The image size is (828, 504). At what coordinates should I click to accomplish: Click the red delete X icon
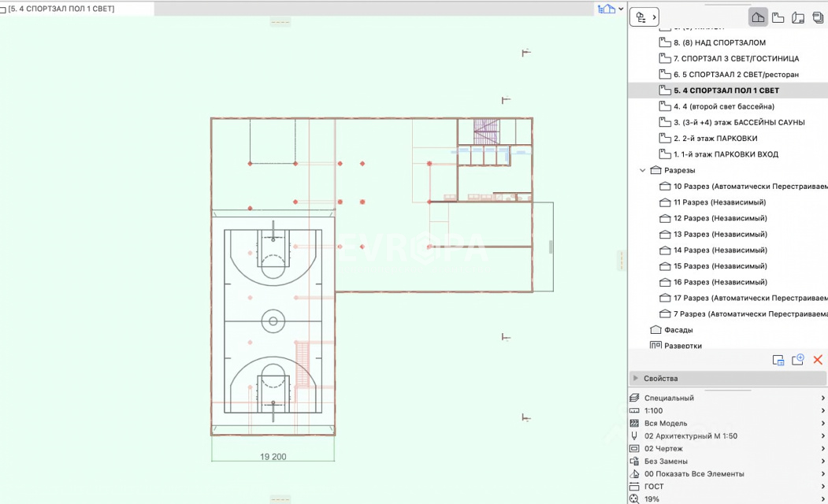click(x=818, y=360)
